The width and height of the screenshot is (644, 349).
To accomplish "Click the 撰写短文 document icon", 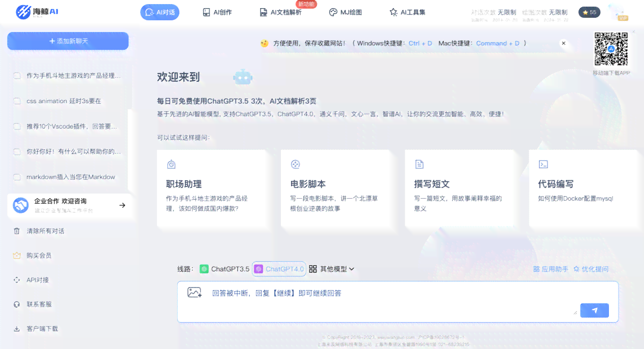I will click(419, 164).
